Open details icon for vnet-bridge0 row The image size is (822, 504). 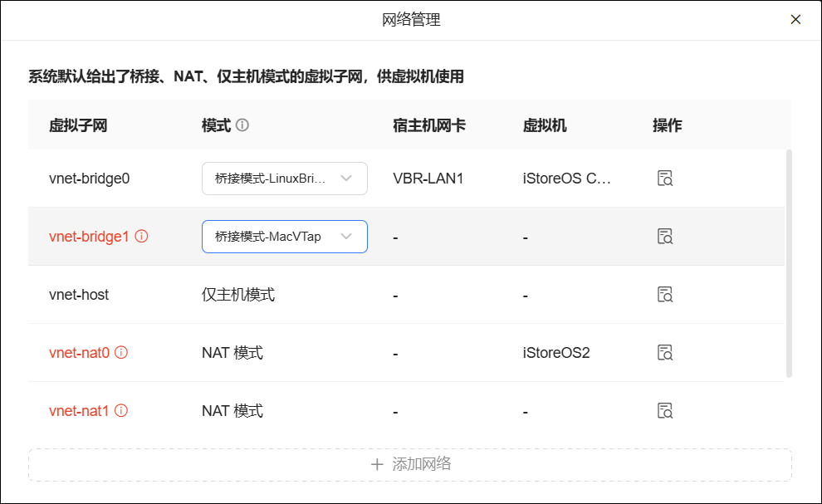[x=664, y=179]
